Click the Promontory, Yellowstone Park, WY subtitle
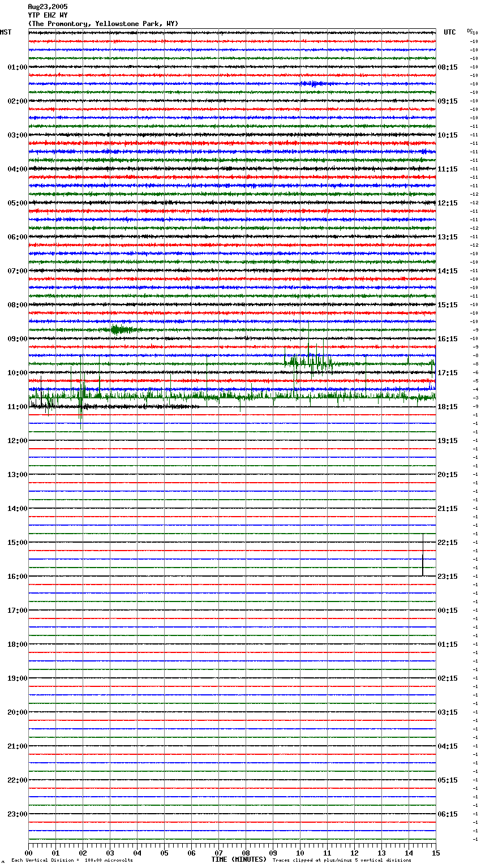The height and width of the screenshot is (868, 481). coord(103,24)
